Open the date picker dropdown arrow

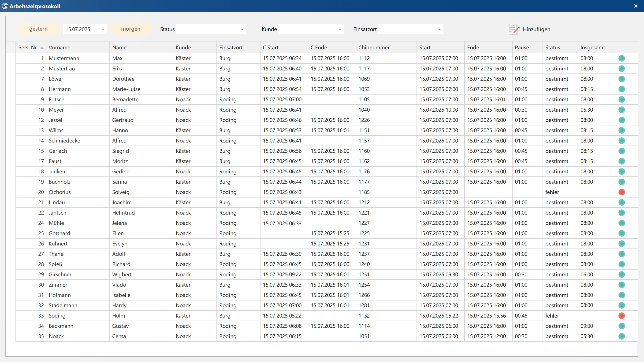click(x=103, y=29)
